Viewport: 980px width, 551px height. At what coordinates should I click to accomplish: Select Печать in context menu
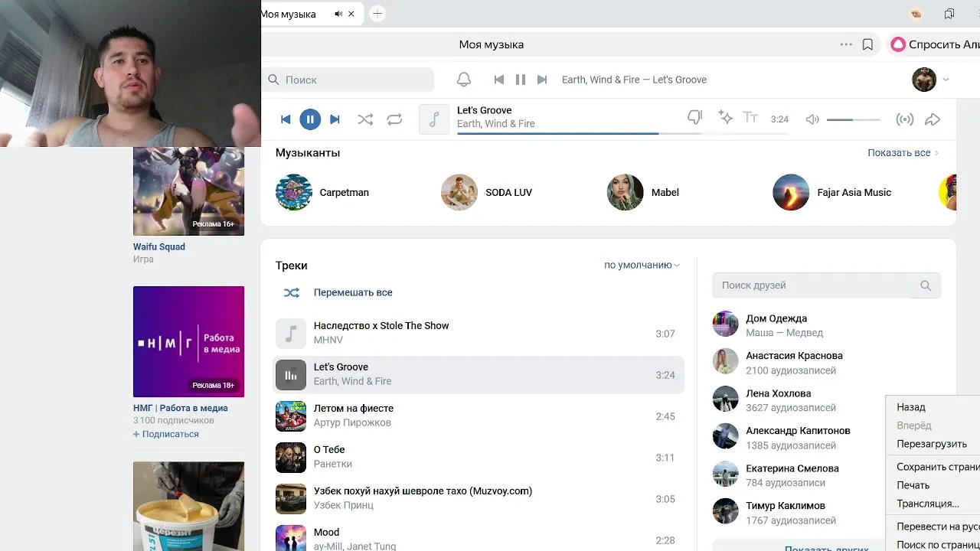pyautogui.click(x=933, y=485)
